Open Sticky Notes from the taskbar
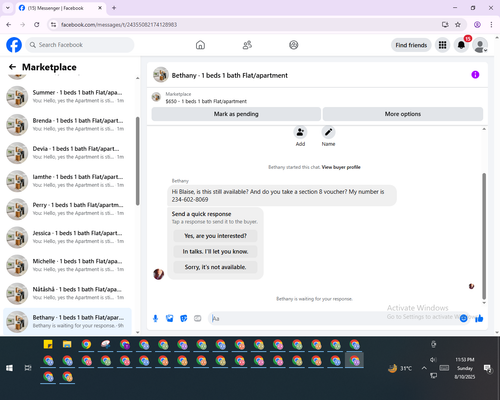Viewport: 500px width, 400px height. tap(48, 344)
